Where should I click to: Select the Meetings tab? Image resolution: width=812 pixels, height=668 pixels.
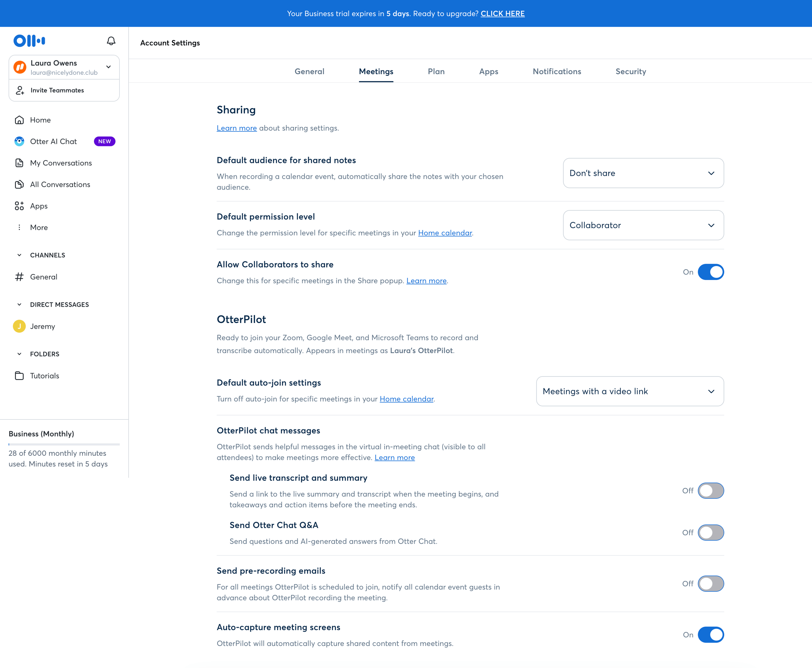(376, 71)
